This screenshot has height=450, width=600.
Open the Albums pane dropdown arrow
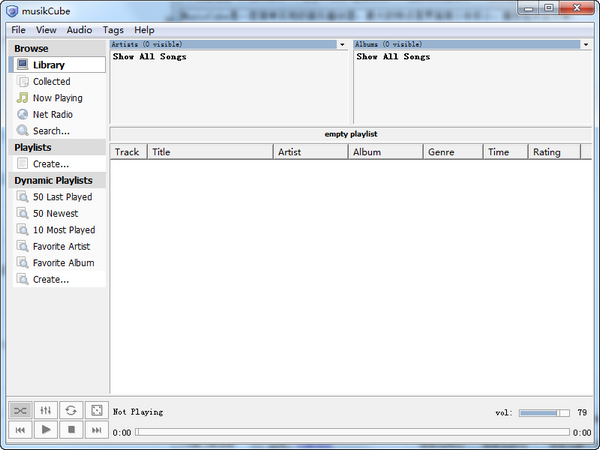(586, 45)
